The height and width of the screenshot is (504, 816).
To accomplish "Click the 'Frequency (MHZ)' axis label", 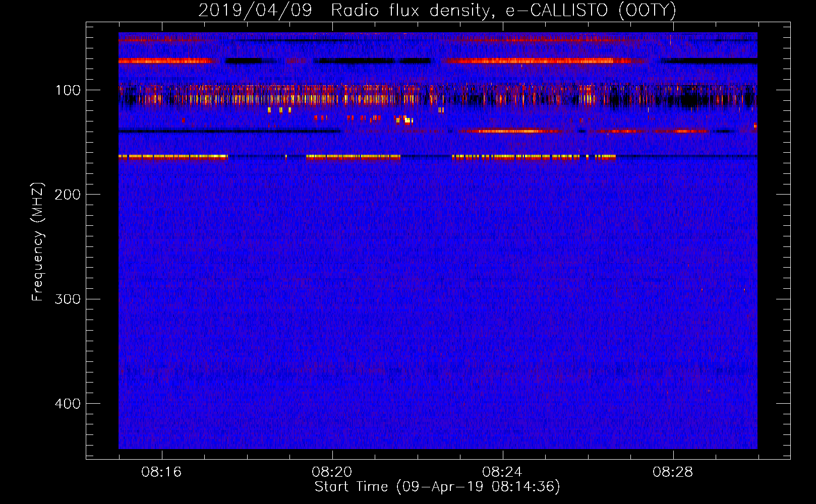I will coord(38,241).
